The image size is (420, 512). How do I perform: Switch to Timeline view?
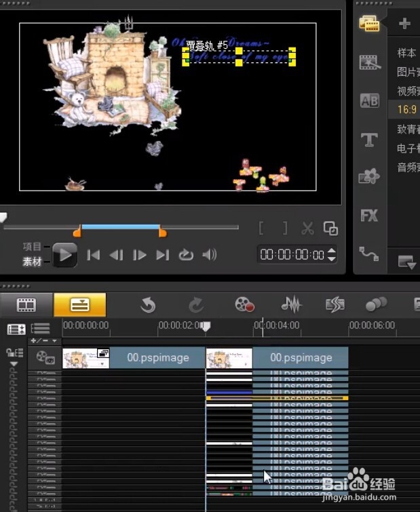click(79, 305)
